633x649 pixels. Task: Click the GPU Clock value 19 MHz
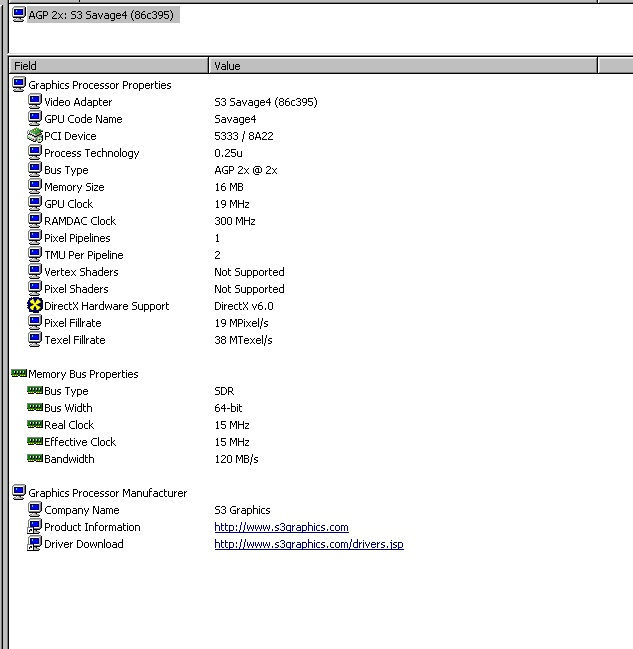pos(232,204)
